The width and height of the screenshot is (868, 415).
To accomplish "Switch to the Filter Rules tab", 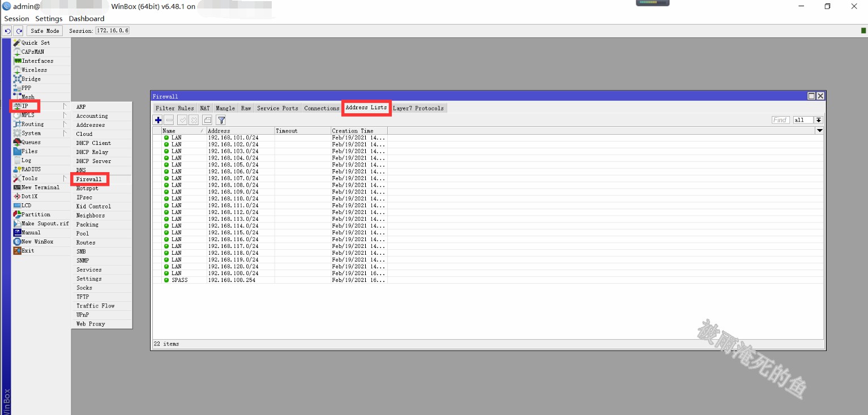I will coord(174,108).
